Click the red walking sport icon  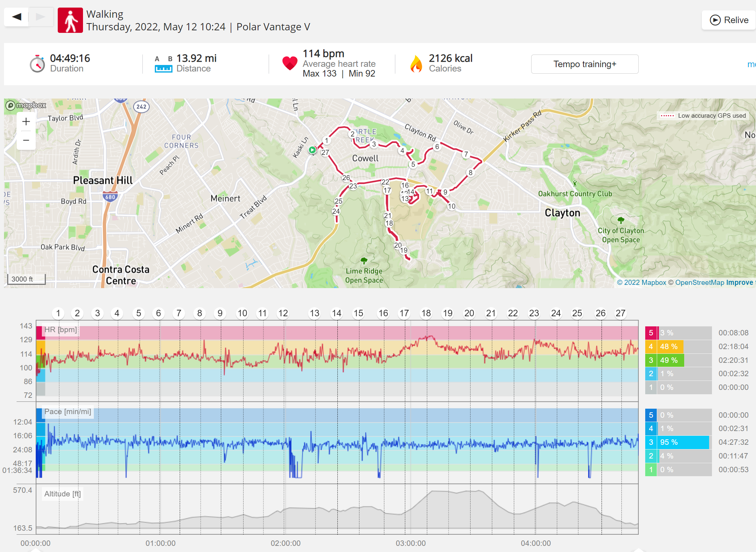(x=70, y=20)
